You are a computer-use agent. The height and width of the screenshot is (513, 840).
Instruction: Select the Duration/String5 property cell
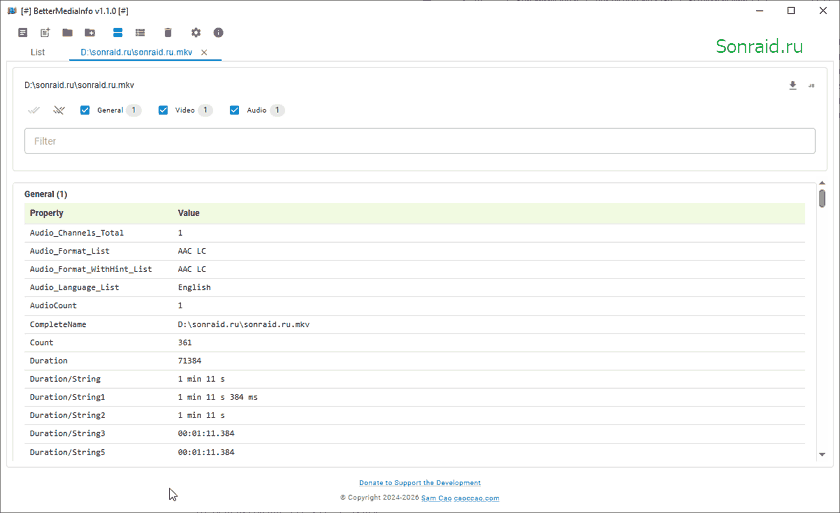68,452
